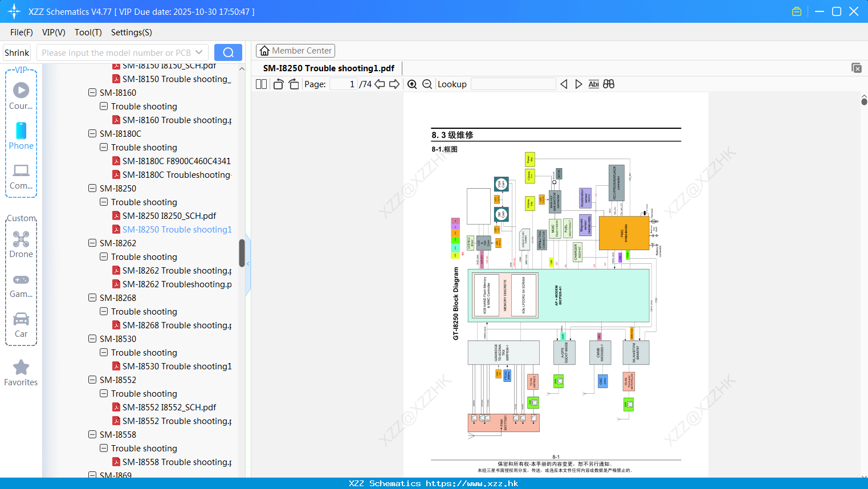Zoom in on the PDF
The image size is (868, 489).
[x=412, y=84]
